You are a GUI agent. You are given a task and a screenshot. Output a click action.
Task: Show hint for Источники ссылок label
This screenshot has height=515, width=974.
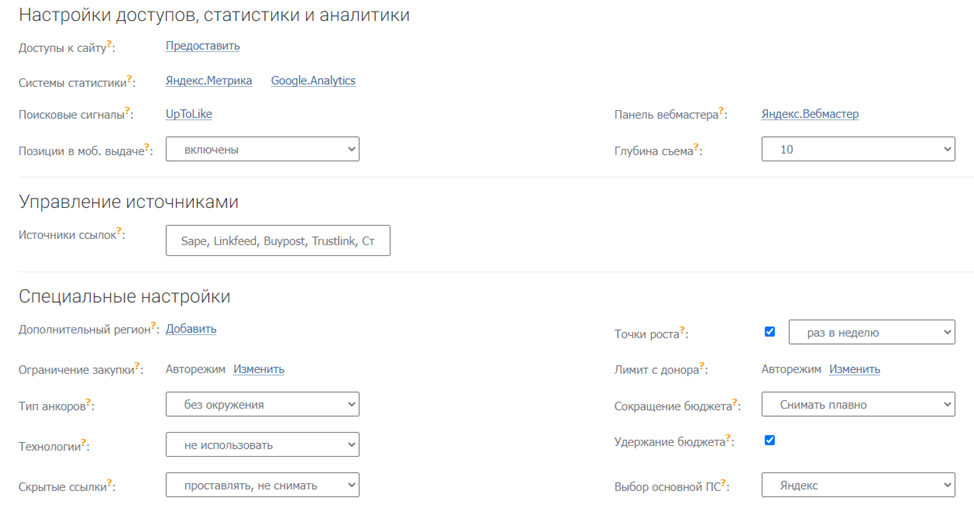click(x=119, y=231)
